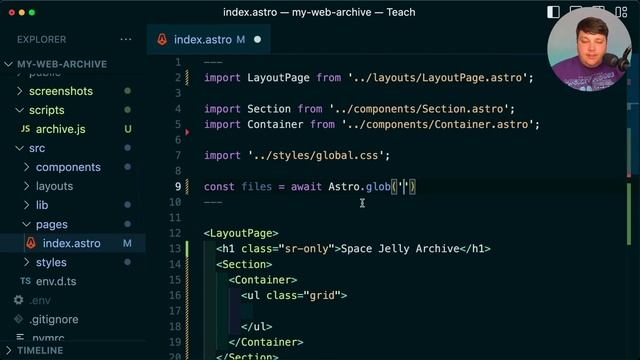Click the gear icon beside .env

18,300
